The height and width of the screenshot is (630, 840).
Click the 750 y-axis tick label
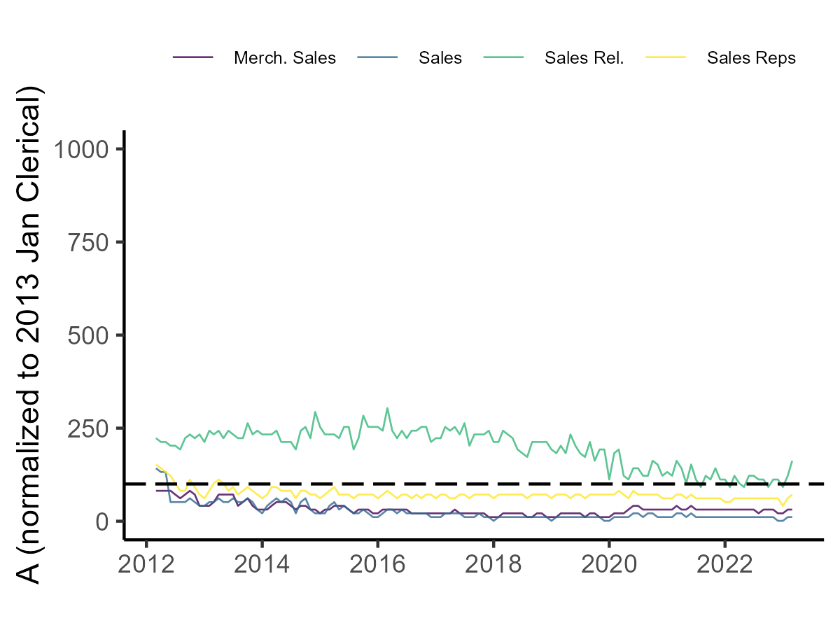point(87,242)
